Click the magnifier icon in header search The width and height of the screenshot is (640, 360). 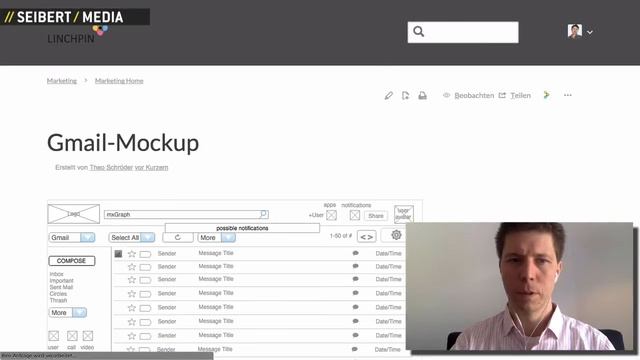click(418, 31)
